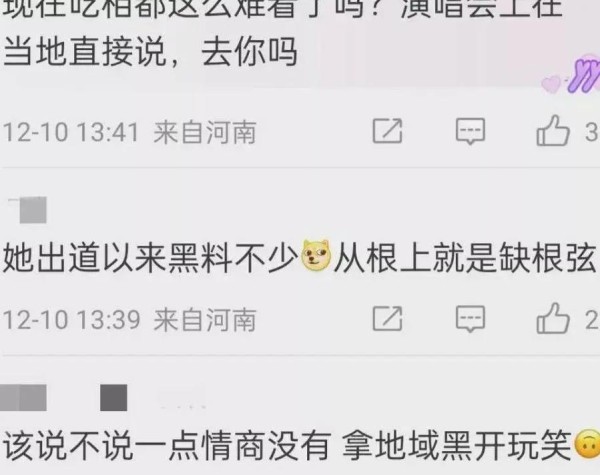Screen dimensions: 600x475
Task: Tap 来自河南 beside the 13:41 time
Action: pyautogui.click(x=205, y=132)
